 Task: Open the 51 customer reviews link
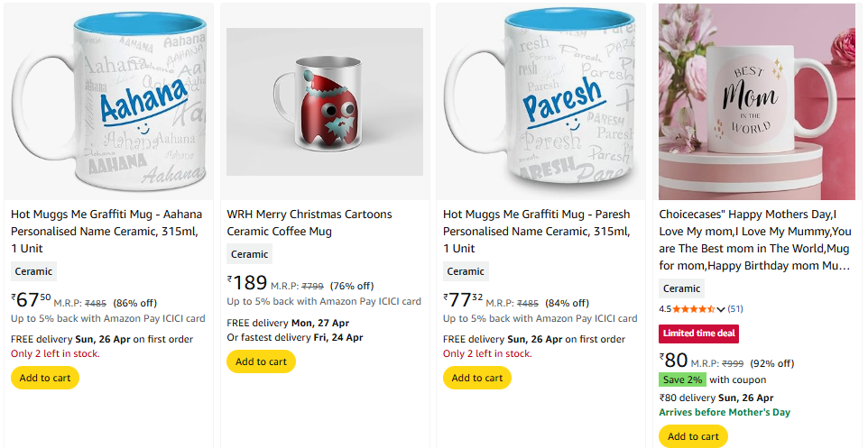pos(735,309)
